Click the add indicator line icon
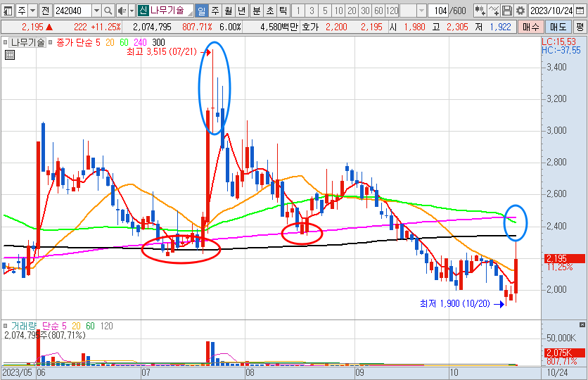This screenshot has height=380, width=588. 494,11
